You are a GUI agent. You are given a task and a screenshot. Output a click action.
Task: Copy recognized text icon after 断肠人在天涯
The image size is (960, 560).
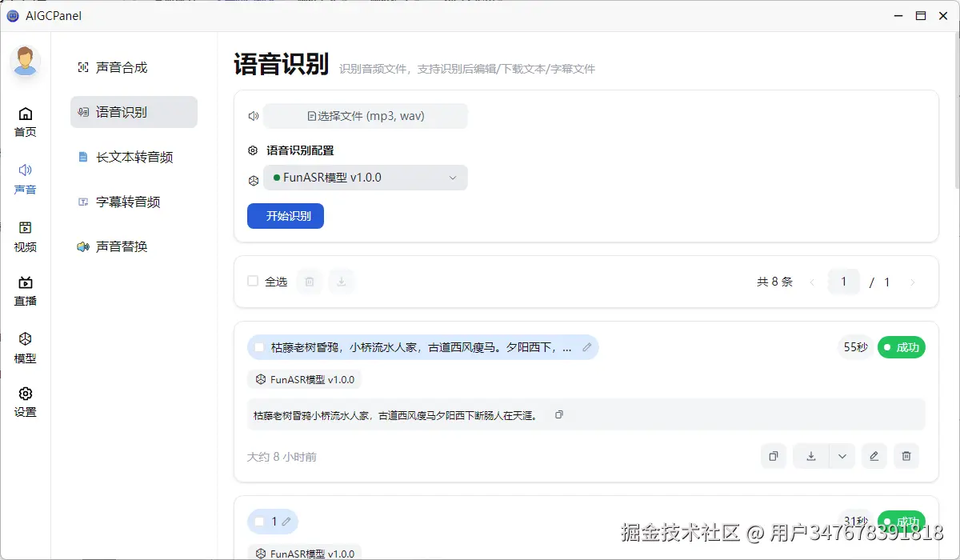(559, 414)
